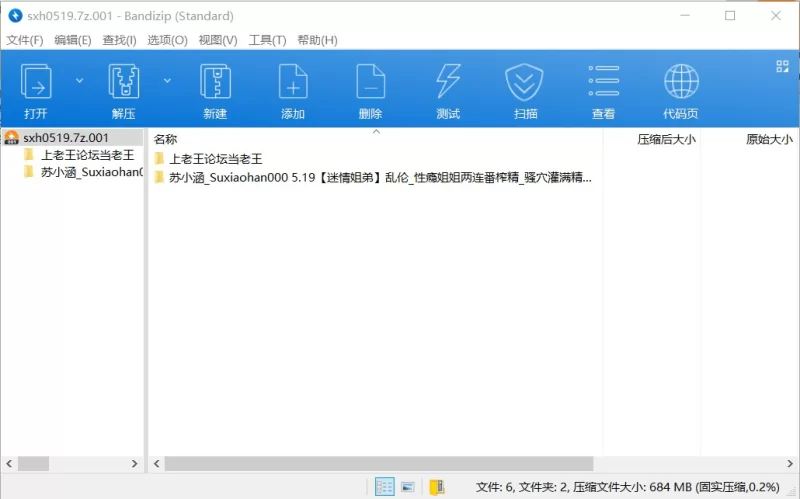Image resolution: width=800 pixels, height=499 pixels.
Task: Open the 工具(T) menu
Action: [x=267, y=40]
